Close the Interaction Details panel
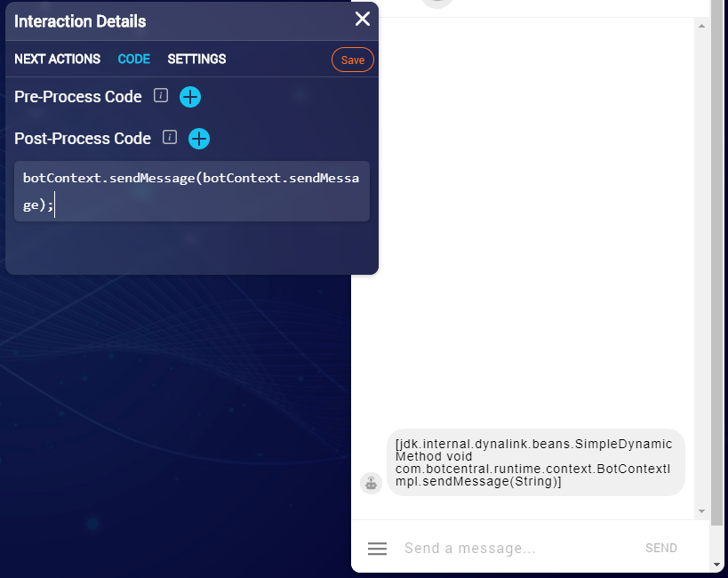Viewport: 728px width, 578px height. [x=362, y=19]
